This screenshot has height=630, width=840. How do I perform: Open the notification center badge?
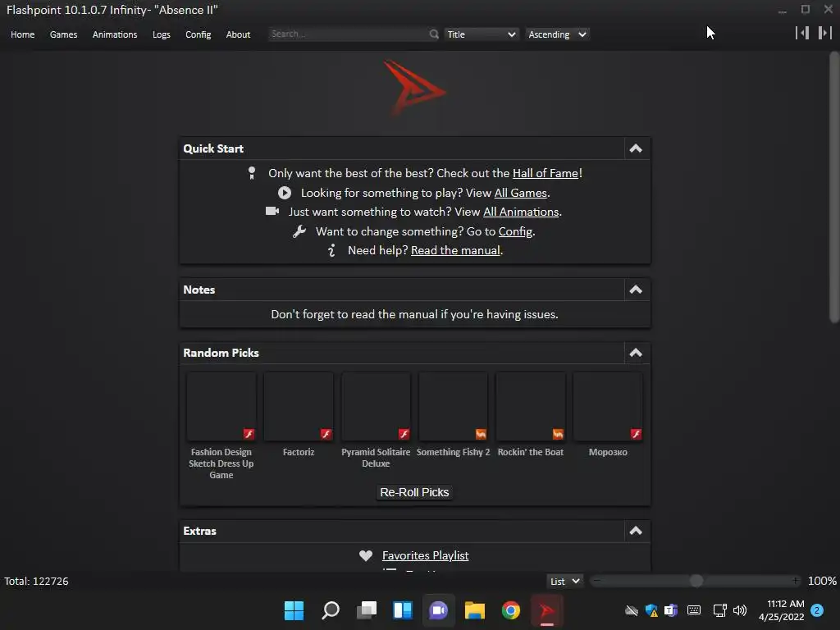817,610
